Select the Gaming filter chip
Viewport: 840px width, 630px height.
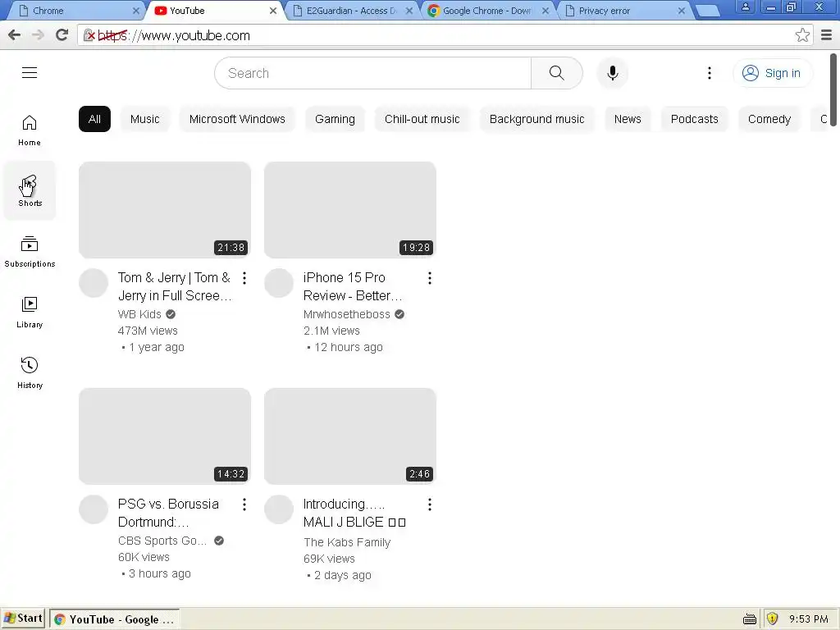(335, 119)
